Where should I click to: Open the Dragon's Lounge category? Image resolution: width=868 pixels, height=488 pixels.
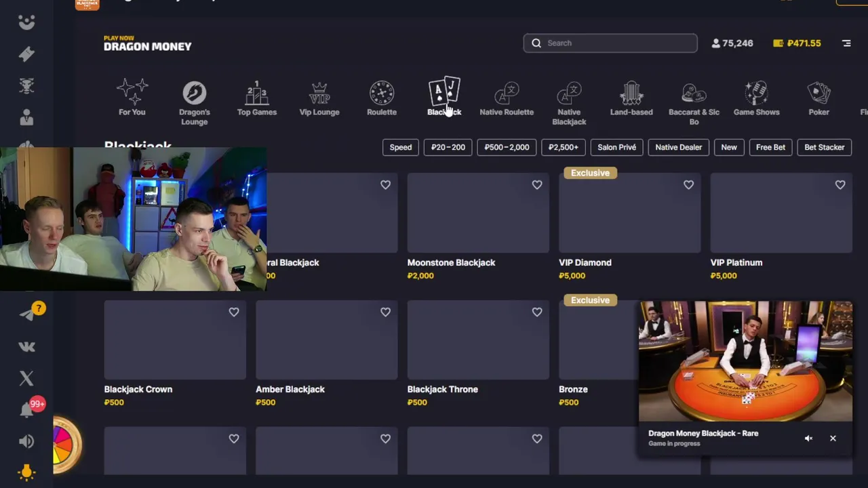194,102
